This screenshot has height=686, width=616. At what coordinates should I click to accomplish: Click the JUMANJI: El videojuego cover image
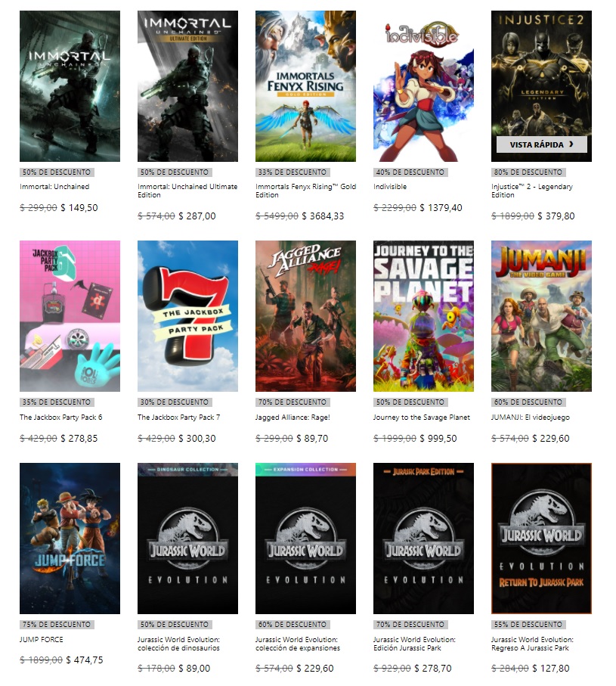pyautogui.click(x=541, y=316)
